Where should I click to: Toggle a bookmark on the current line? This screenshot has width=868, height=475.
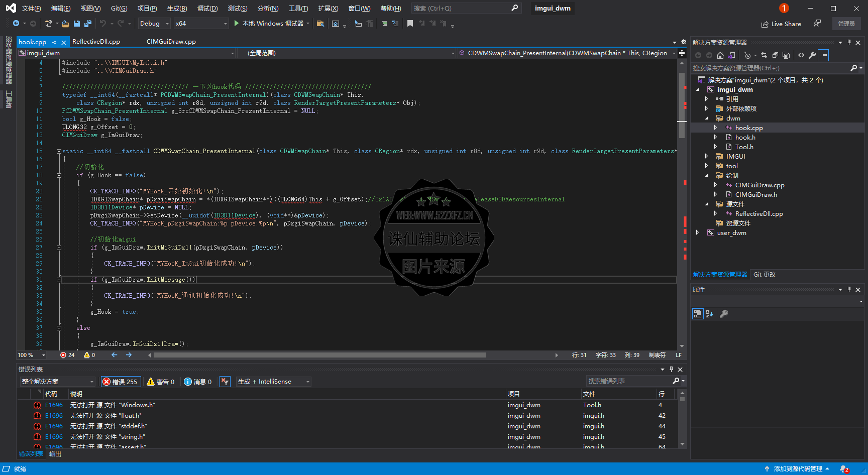click(x=410, y=24)
